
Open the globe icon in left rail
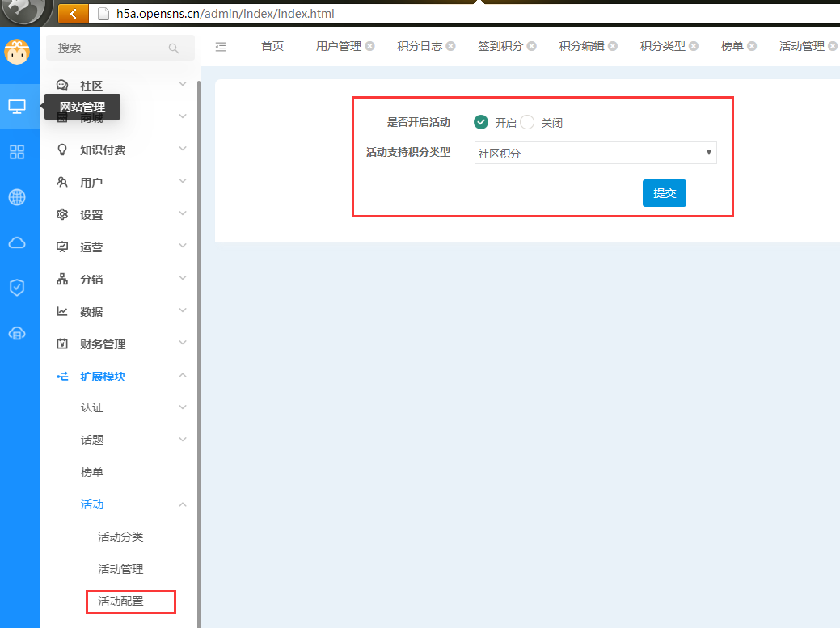(x=17, y=197)
